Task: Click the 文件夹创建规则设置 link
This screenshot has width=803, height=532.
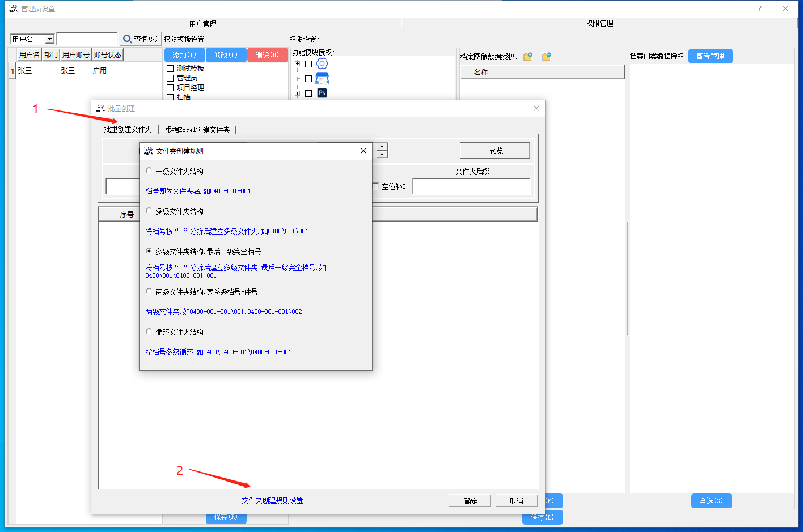Action: pyautogui.click(x=272, y=500)
